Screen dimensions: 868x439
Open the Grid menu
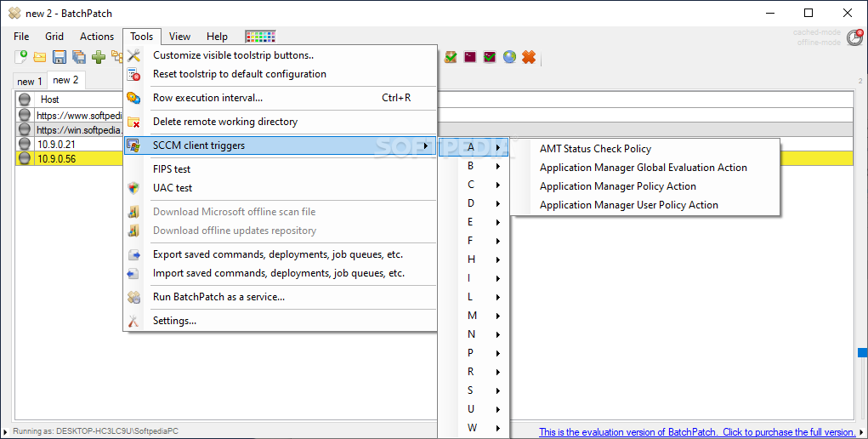(x=54, y=37)
